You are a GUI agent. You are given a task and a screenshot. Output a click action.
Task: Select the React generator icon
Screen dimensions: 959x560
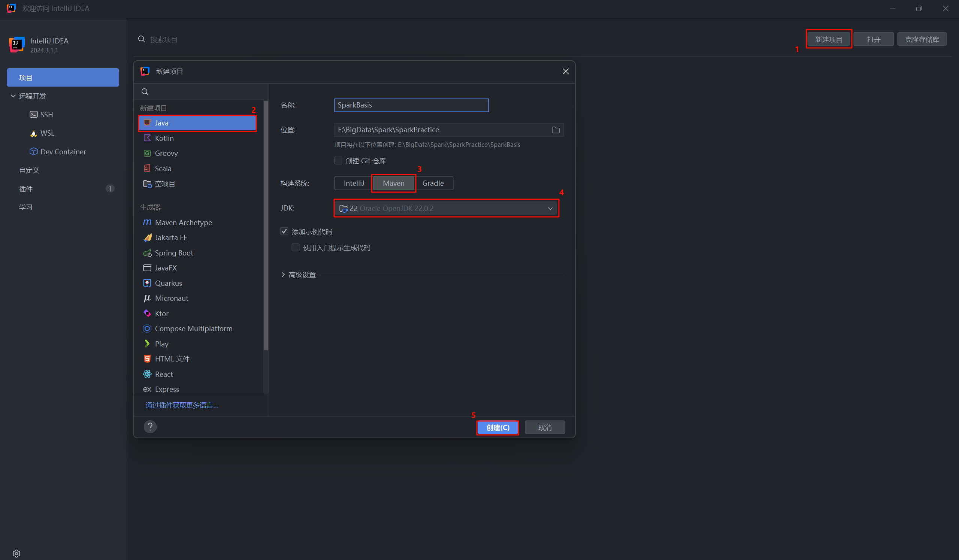tap(147, 374)
